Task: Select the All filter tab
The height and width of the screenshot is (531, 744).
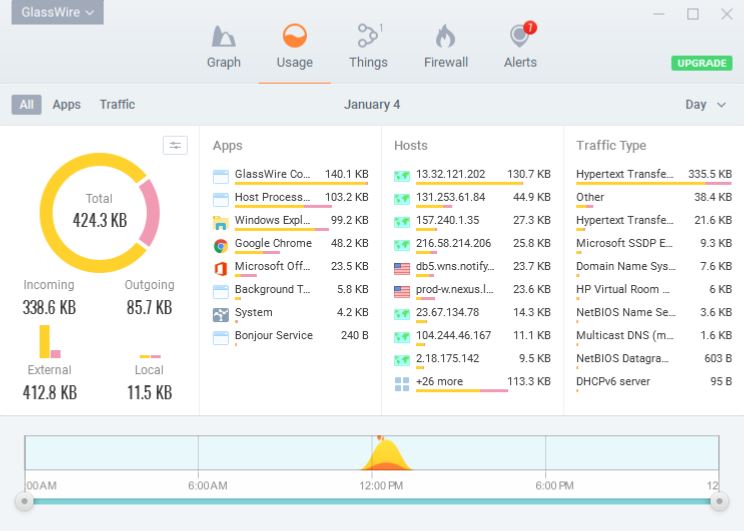Action: point(27,104)
